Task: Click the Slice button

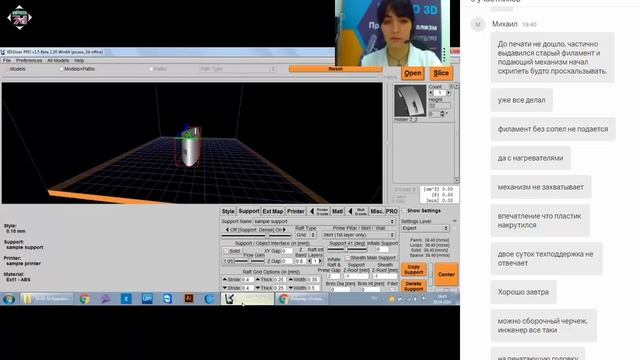Action: coord(441,73)
